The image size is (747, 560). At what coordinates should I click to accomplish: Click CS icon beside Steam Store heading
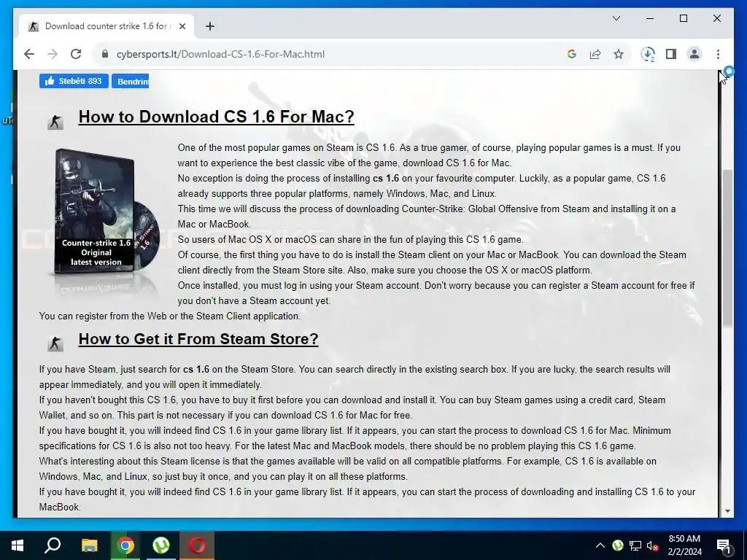point(55,343)
